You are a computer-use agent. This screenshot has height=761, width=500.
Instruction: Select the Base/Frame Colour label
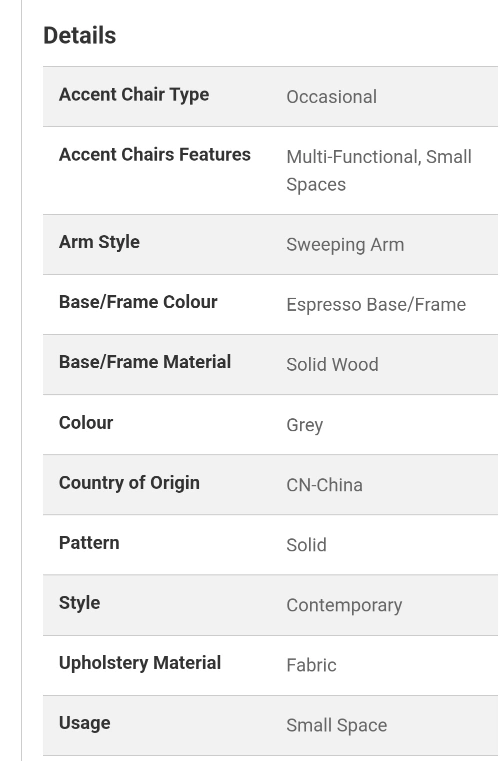click(x=138, y=302)
